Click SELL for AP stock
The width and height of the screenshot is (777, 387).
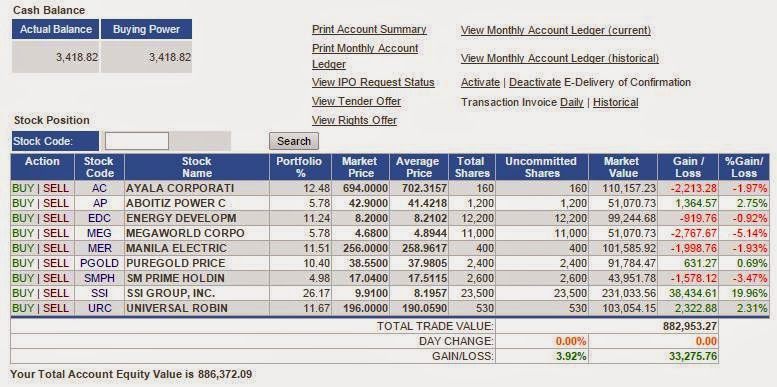pos(56,204)
